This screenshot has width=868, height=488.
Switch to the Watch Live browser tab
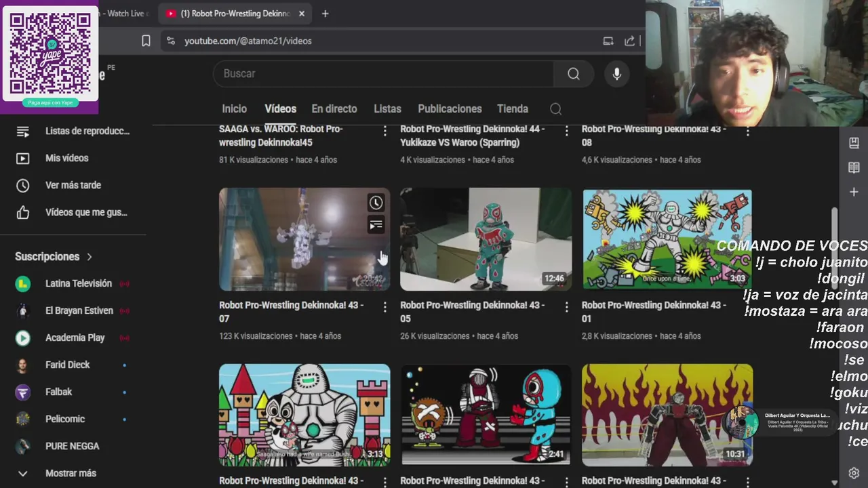click(x=125, y=14)
